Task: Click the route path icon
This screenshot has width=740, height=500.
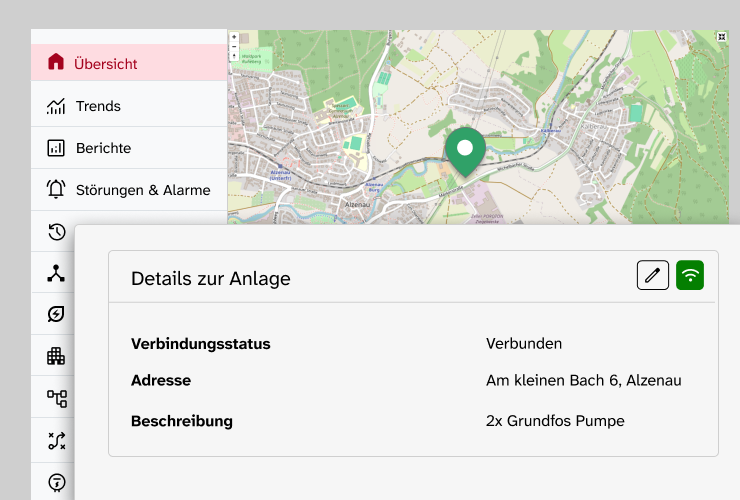Action: tap(57, 441)
